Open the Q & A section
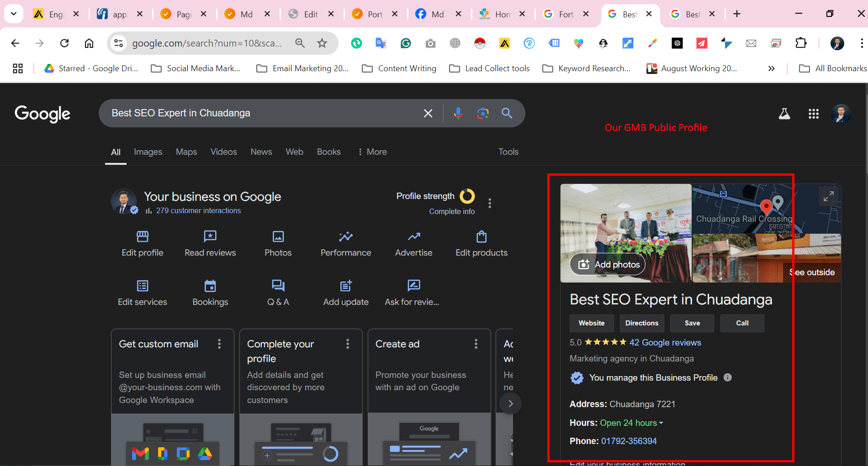Screen dimensions: 868x466 pos(278,293)
